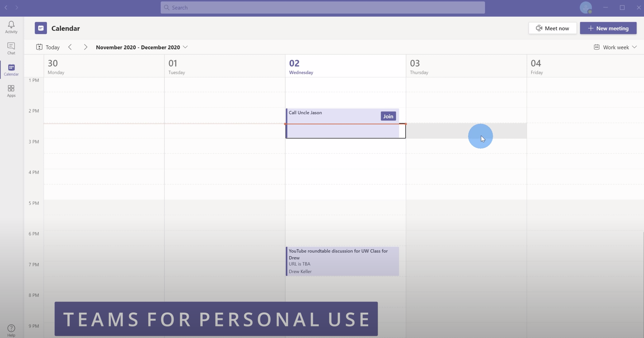Create a New meeting
644x338 pixels.
pyautogui.click(x=608, y=28)
